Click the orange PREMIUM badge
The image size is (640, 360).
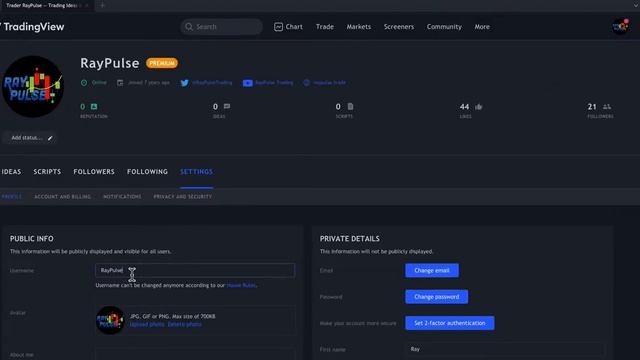pos(162,63)
